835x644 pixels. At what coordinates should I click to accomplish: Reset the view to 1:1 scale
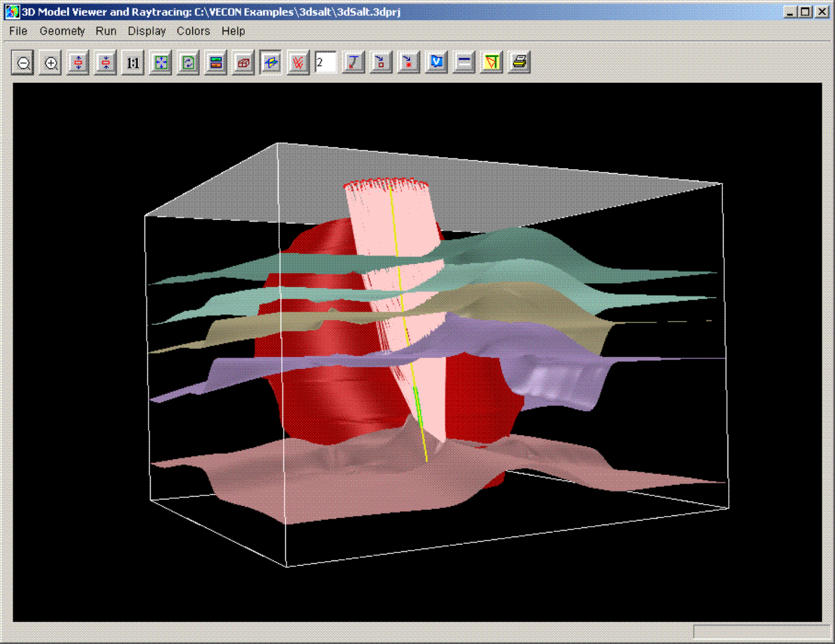[x=133, y=63]
